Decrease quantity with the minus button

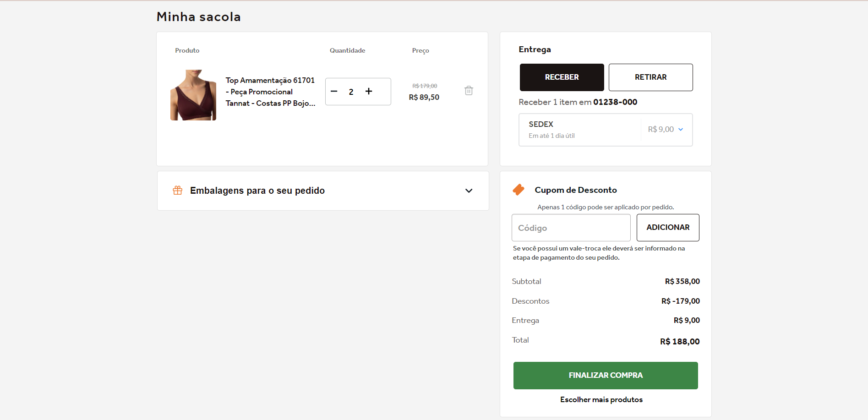[334, 92]
